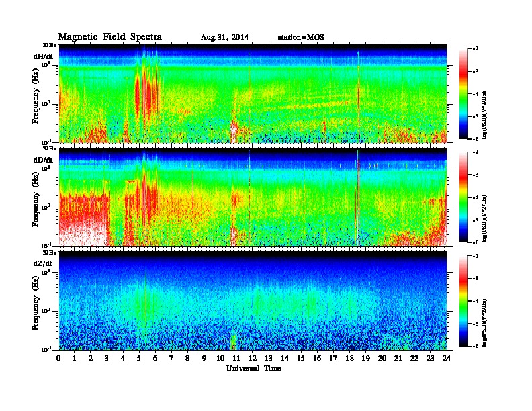Viewport: 532px width, 411px height.
Task: Click hour 18 on the Universal Time axis
Action: [x=349, y=358]
